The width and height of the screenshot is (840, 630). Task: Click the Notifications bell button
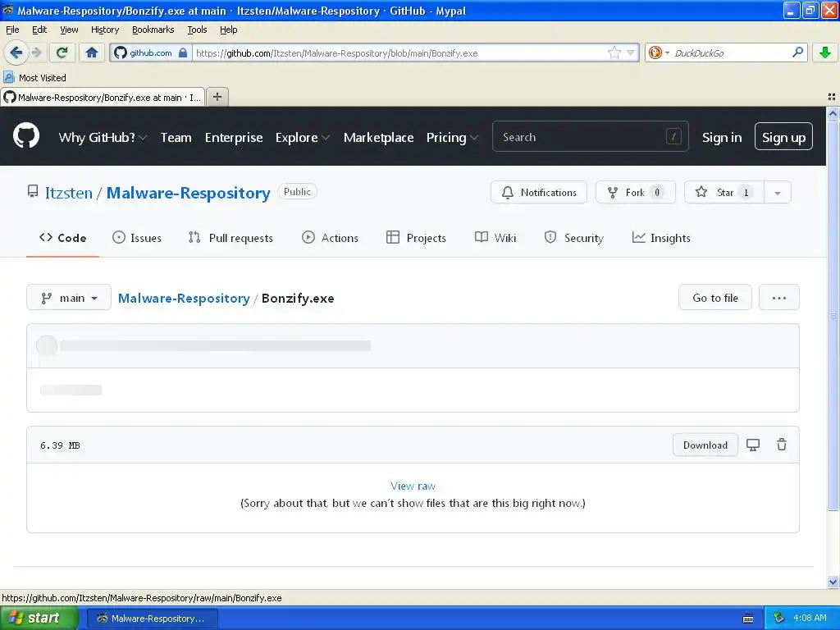pyautogui.click(x=538, y=192)
